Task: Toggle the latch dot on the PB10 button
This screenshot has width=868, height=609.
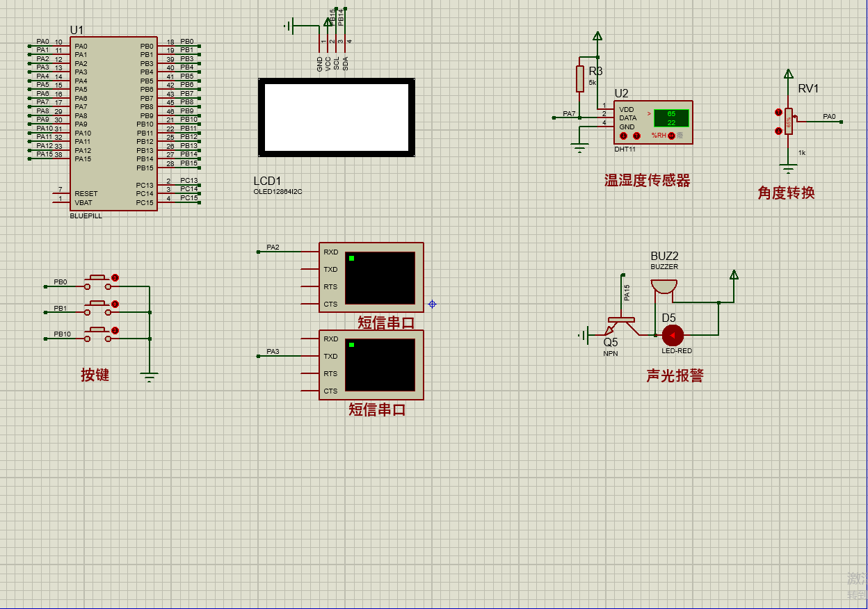Action: point(115,330)
